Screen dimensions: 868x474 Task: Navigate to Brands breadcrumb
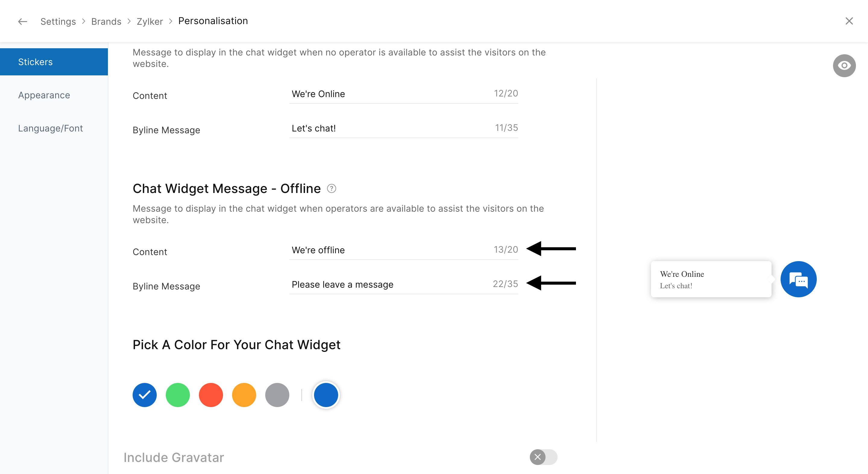pos(106,22)
